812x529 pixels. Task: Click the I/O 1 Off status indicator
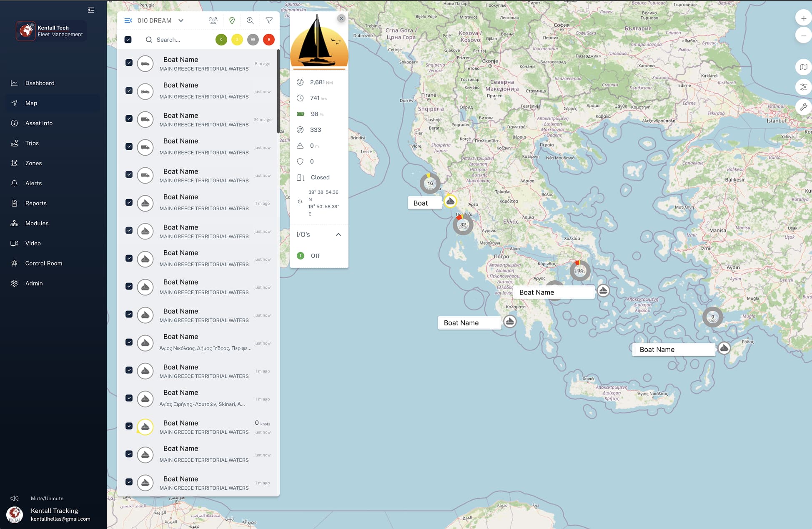pyautogui.click(x=301, y=256)
